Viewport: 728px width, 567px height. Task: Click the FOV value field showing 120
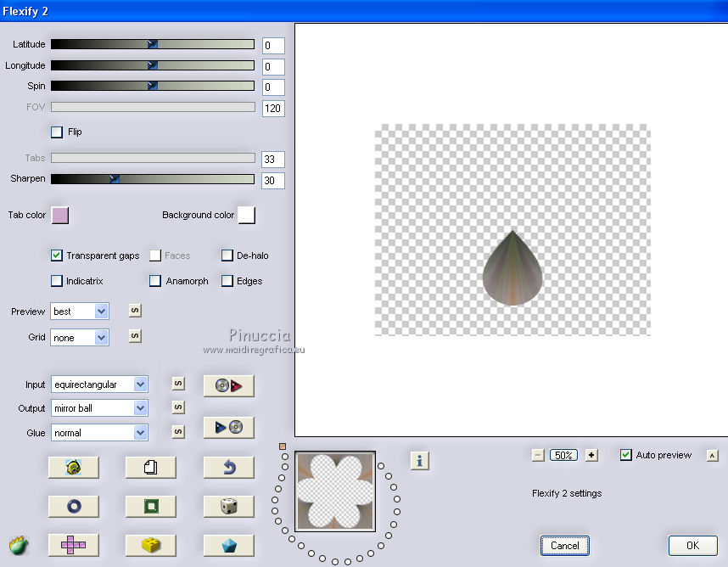(x=273, y=108)
